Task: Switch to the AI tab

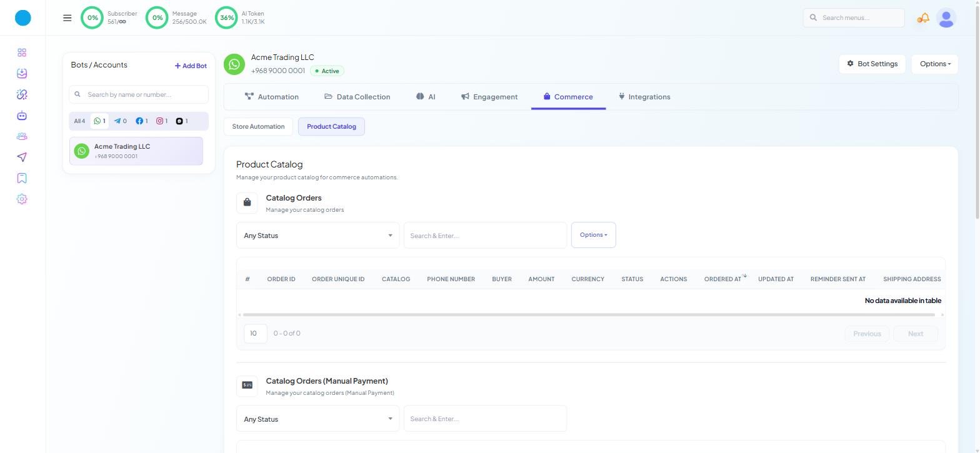Action: coord(425,97)
